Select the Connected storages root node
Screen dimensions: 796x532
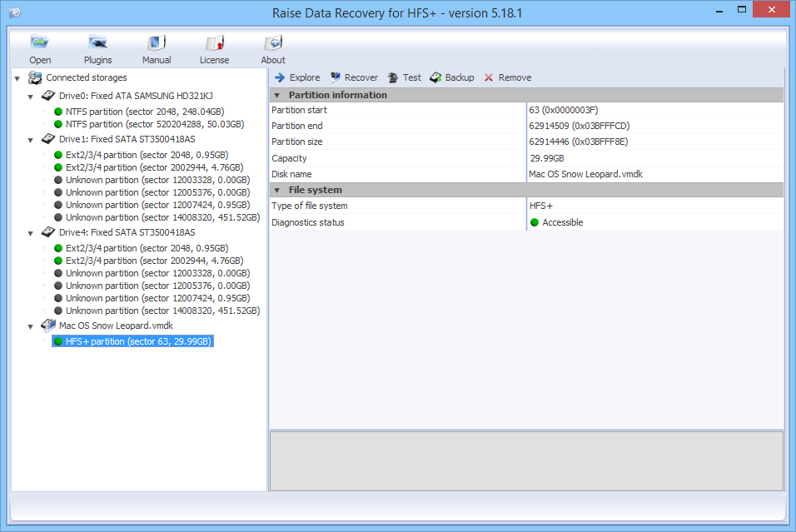pyautogui.click(x=86, y=77)
